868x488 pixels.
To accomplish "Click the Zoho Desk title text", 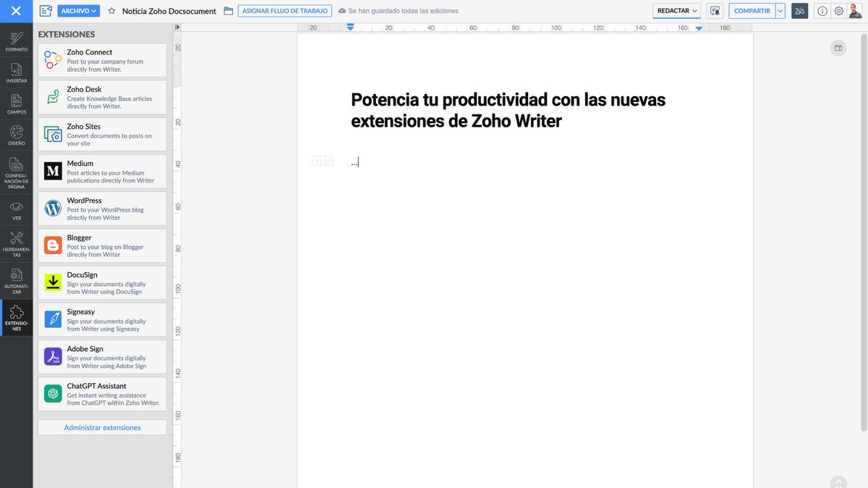I will click(85, 89).
